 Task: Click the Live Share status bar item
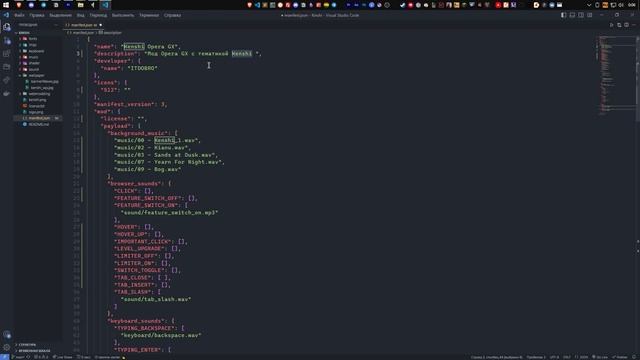tap(62, 357)
